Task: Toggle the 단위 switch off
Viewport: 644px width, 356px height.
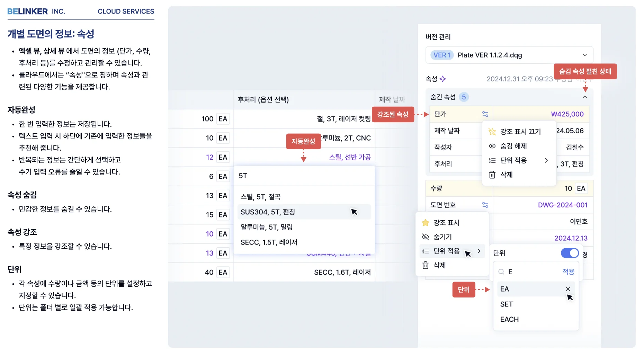Action: click(x=570, y=253)
